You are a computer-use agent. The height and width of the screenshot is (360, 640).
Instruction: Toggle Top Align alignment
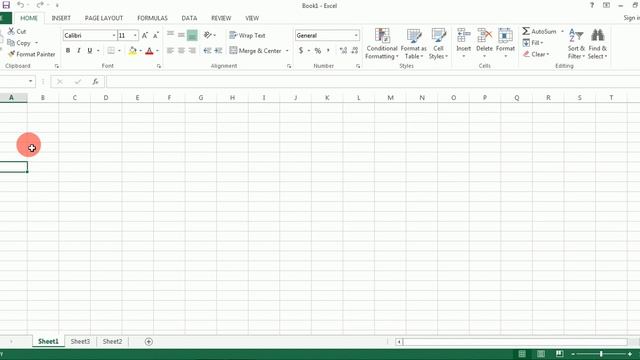[x=171, y=35]
